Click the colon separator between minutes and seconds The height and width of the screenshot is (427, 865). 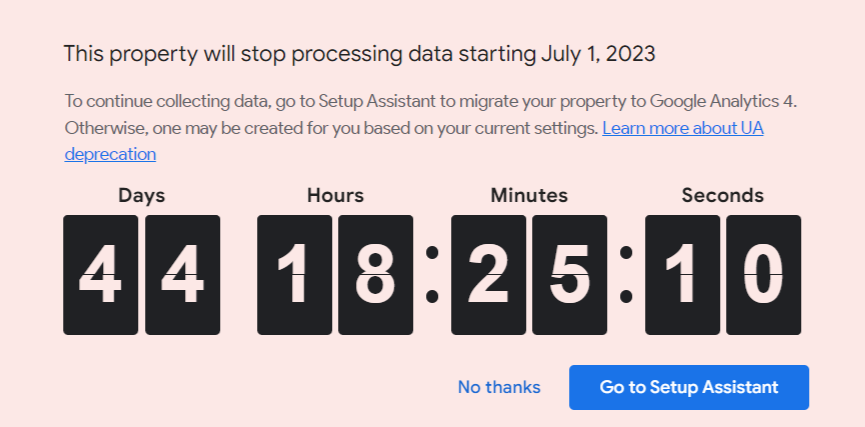point(626,274)
